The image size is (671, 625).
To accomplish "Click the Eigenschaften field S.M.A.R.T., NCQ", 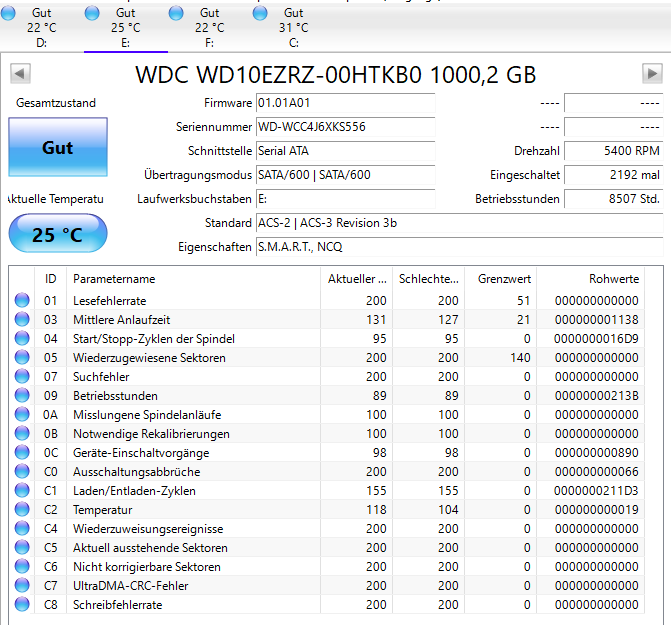I will (x=460, y=247).
